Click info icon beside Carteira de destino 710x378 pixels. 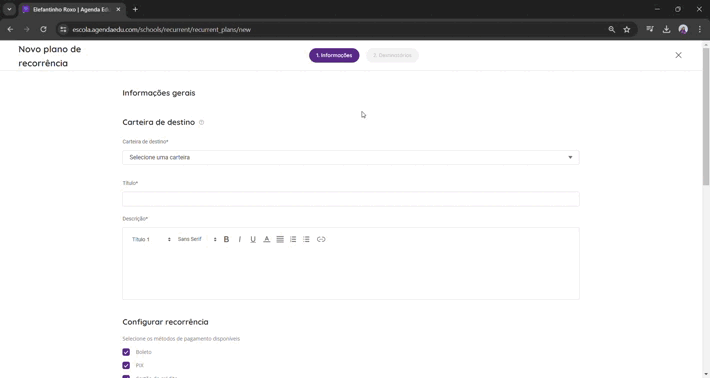click(x=201, y=122)
